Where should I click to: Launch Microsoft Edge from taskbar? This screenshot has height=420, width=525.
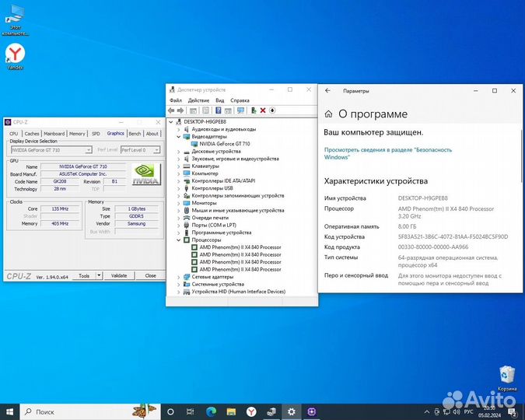coord(211,411)
